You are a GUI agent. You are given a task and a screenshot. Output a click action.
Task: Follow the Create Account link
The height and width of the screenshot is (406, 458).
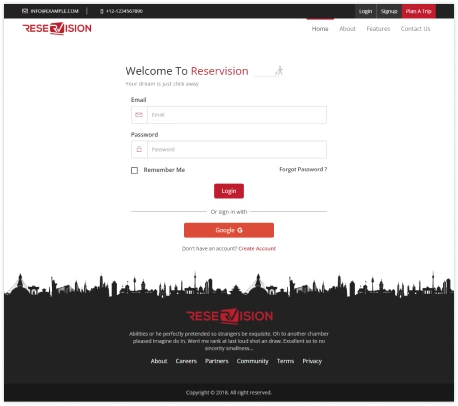pos(257,249)
